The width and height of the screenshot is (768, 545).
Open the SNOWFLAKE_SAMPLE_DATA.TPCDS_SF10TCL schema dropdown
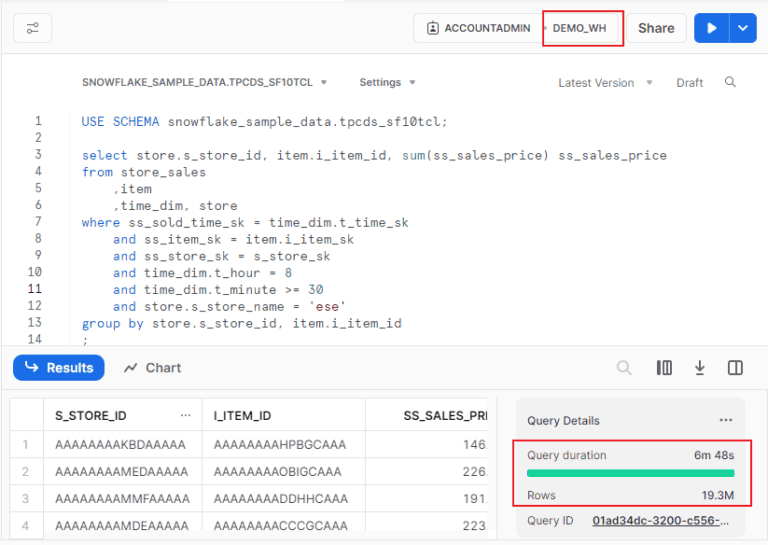(204, 82)
